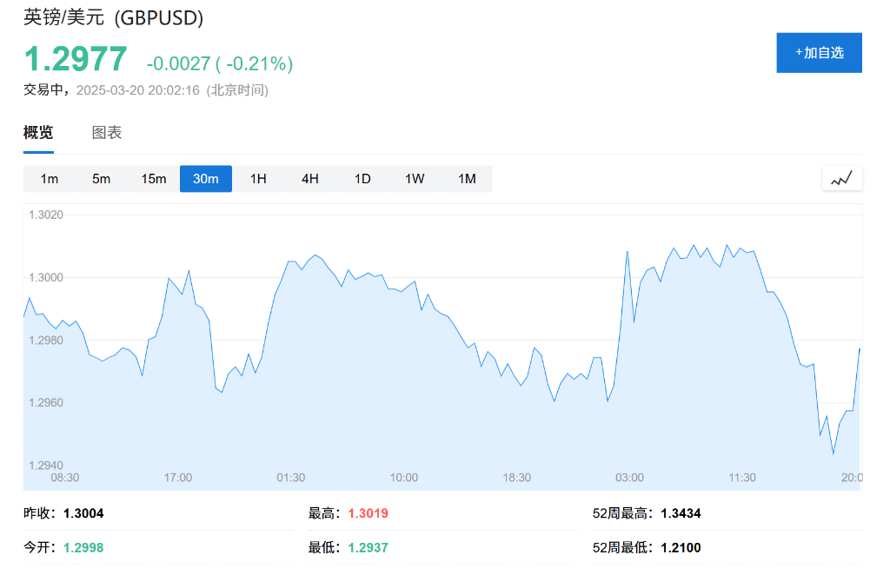Image resolution: width=890 pixels, height=588 pixels.
Task: Pick the 1W weekly timeframe
Action: [x=415, y=179]
